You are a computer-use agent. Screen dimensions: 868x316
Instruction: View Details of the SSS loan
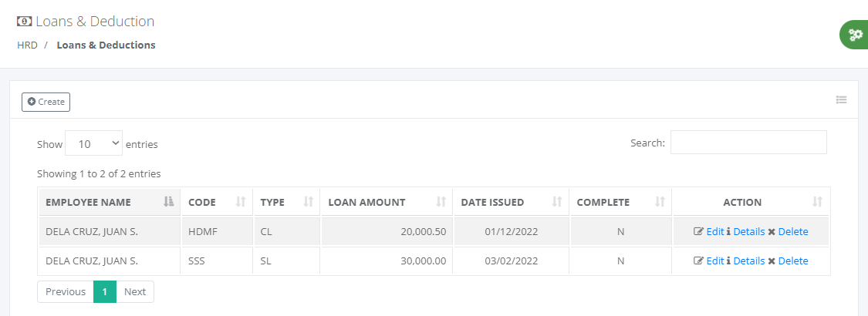click(x=749, y=261)
